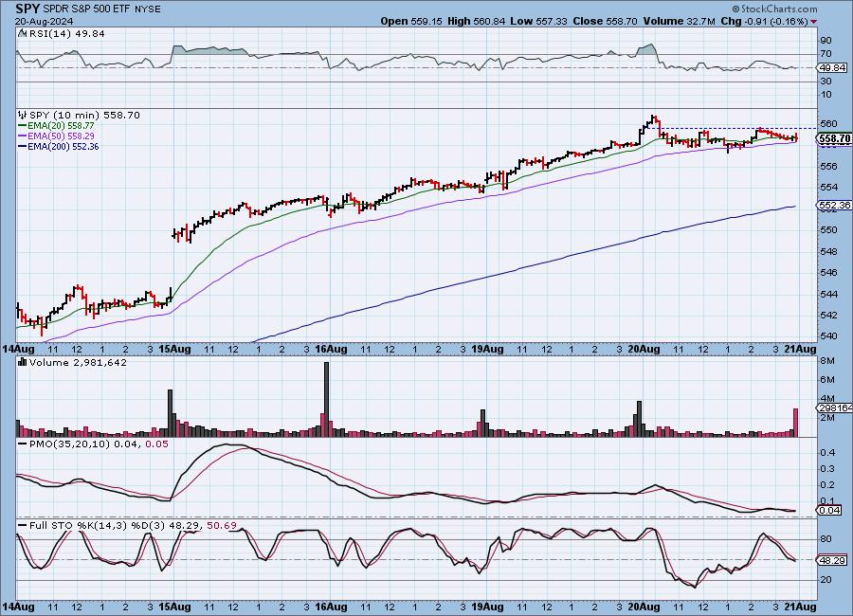Click the black line marker before PMO(35,20,10)
Viewport: 853px width, 616px height.
coord(23,444)
